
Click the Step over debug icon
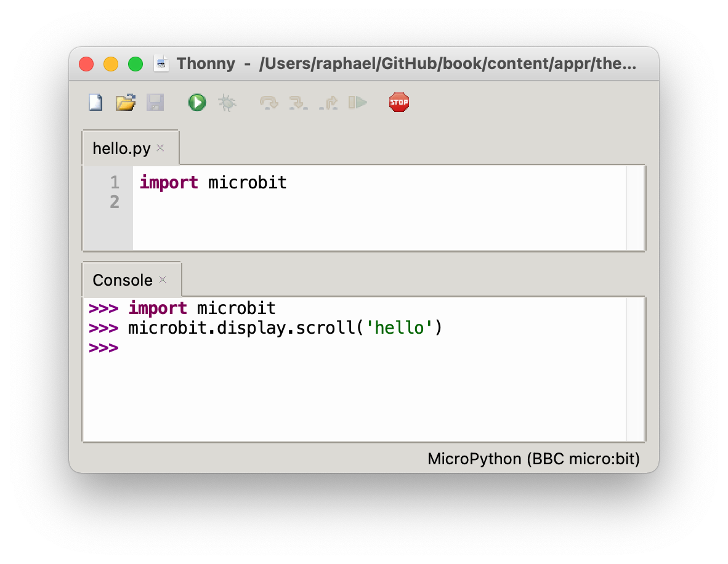[x=269, y=102]
